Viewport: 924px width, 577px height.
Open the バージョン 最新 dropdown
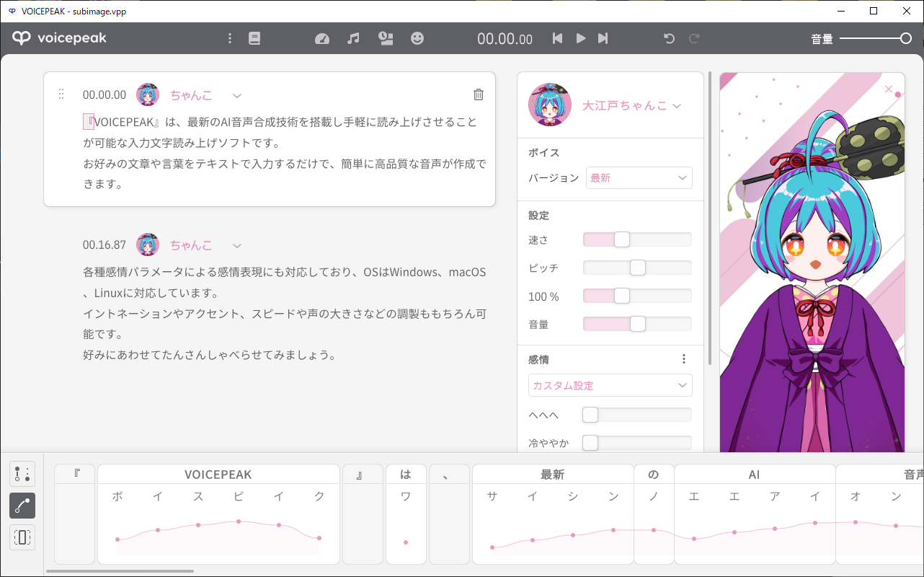click(639, 177)
